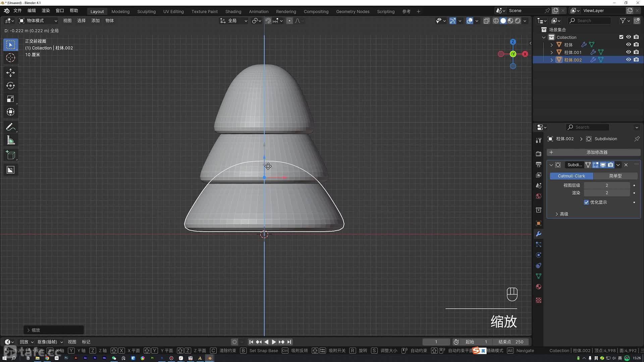The image size is (644, 362).
Task: Toggle X-ray view mode
Action: coord(486,21)
